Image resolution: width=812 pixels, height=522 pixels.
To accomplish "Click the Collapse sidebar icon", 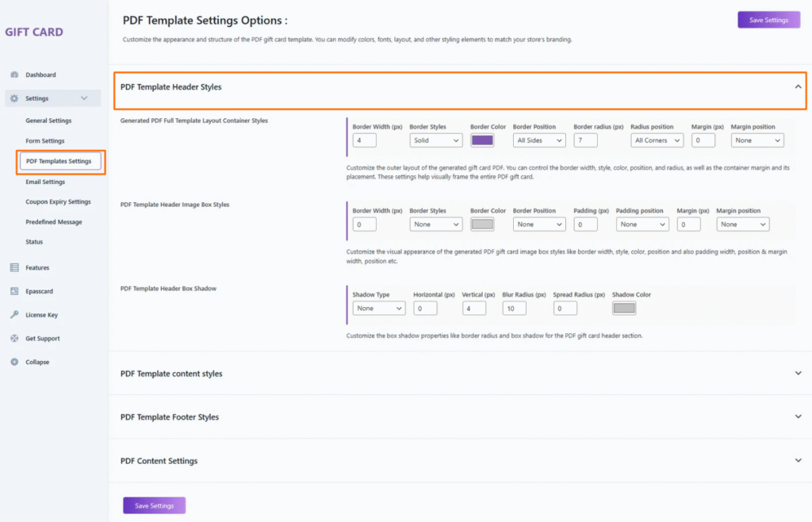I will click(14, 363).
